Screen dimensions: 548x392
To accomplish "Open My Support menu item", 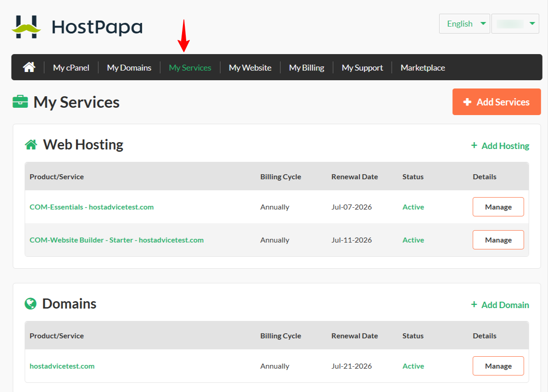I will click(x=362, y=68).
